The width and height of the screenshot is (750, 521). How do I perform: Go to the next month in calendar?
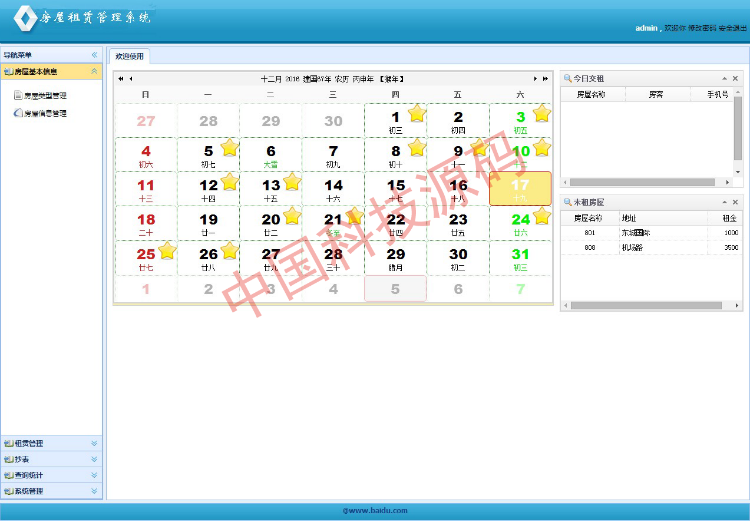coord(535,78)
